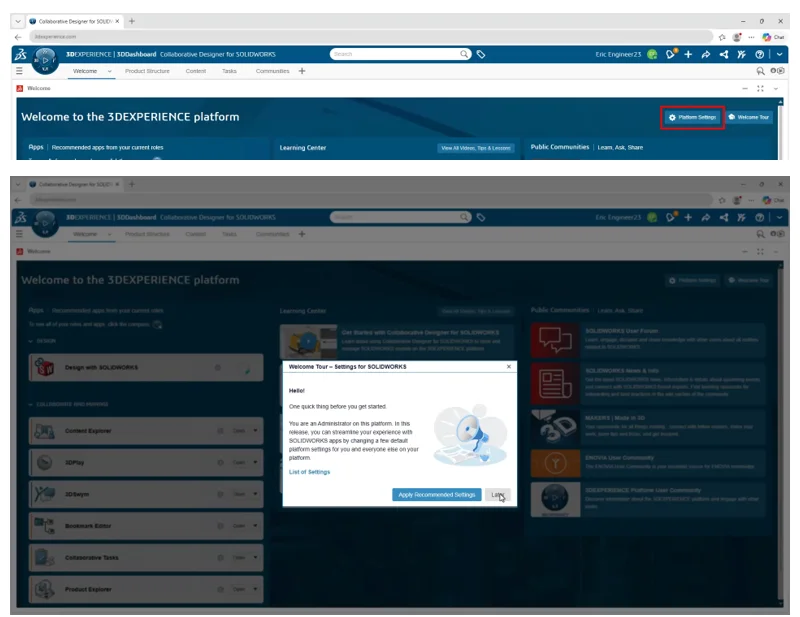Add a new dashboard tab with plus, upper screenshot
Viewport: 800px width, 617px height.
click(302, 71)
